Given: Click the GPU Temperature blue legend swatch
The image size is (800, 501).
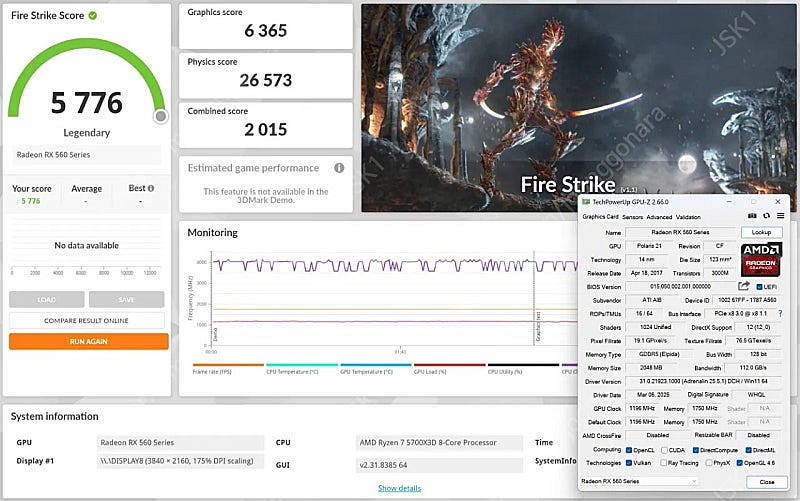Looking at the screenshot, I should coord(376,365).
